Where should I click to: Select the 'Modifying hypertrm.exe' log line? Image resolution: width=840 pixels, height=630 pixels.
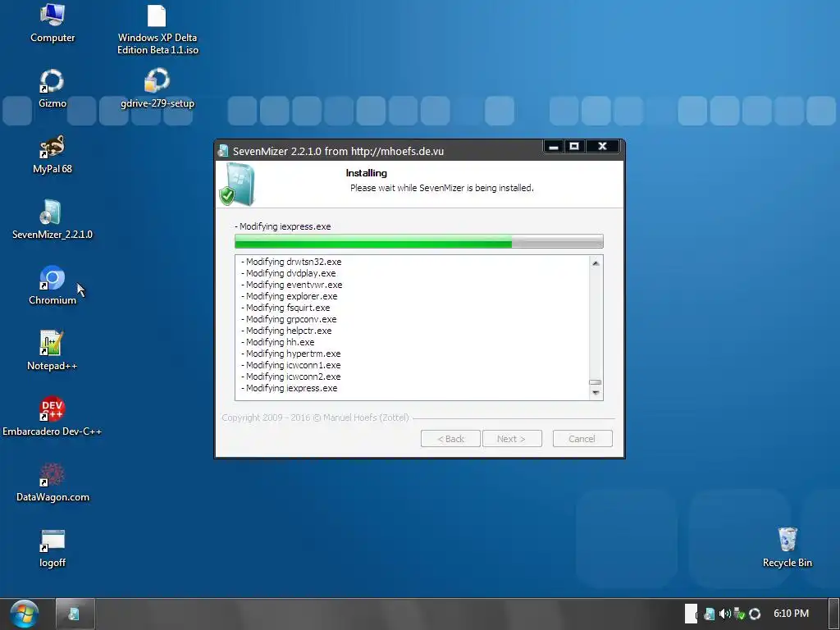click(x=291, y=354)
